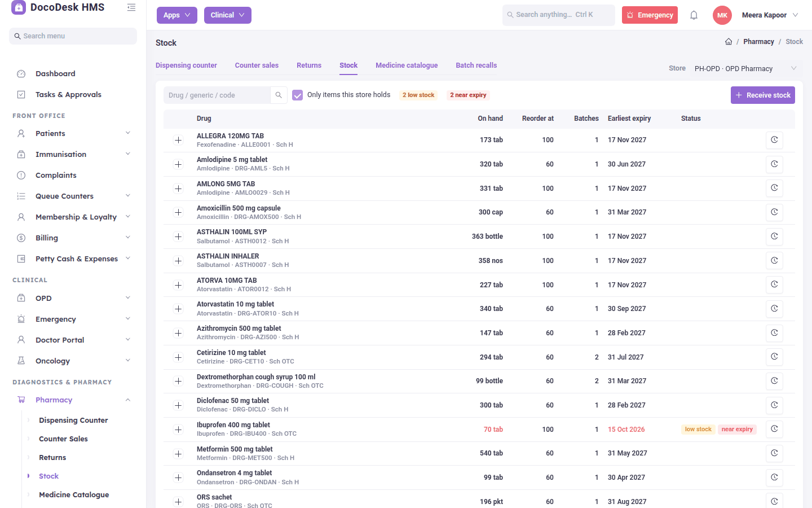The width and height of the screenshot is (812, 508).
Task: Click the home breadcrumb icon
Action: point(729,42)
